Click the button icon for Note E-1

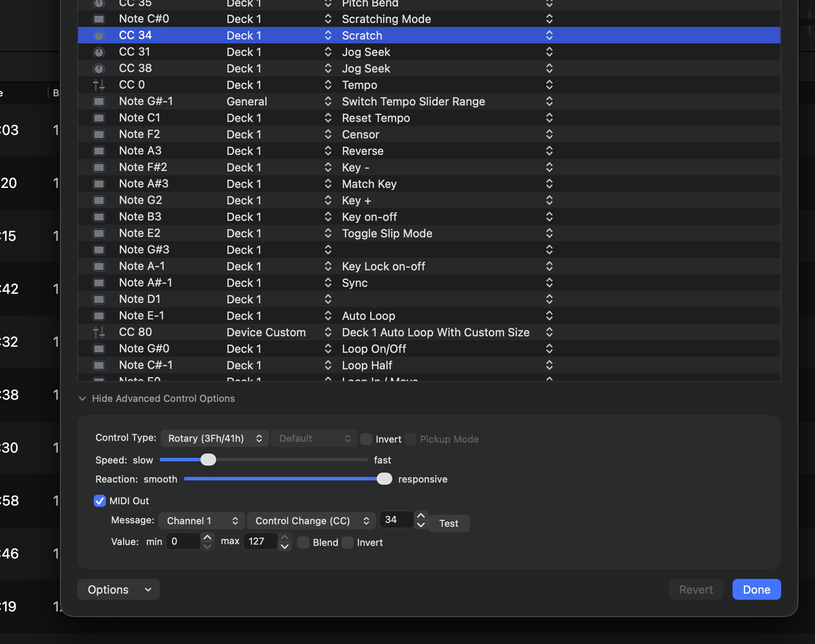[x=99, y=316]
